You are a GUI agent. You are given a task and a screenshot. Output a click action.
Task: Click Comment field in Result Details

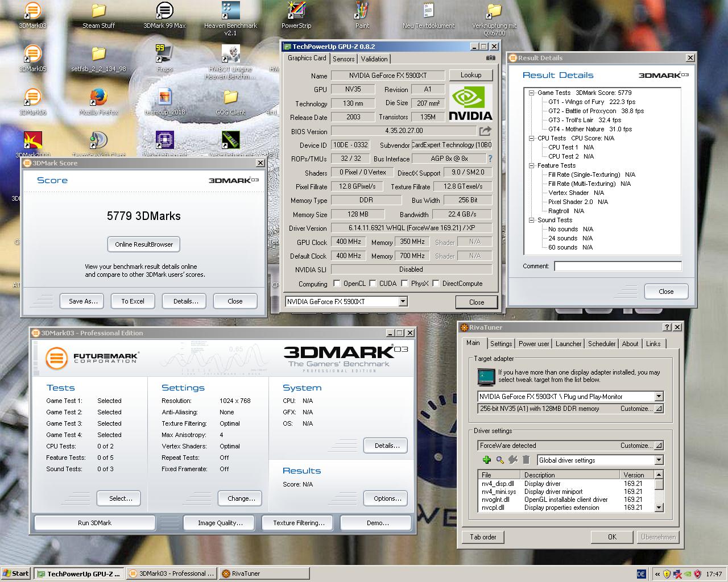pos(618,266)
